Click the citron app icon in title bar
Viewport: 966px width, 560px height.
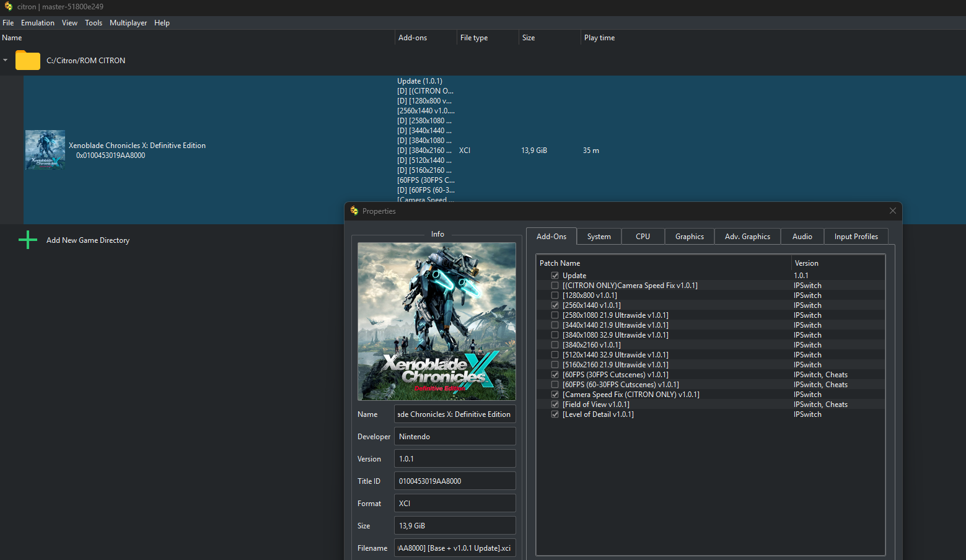coord(8,7)
